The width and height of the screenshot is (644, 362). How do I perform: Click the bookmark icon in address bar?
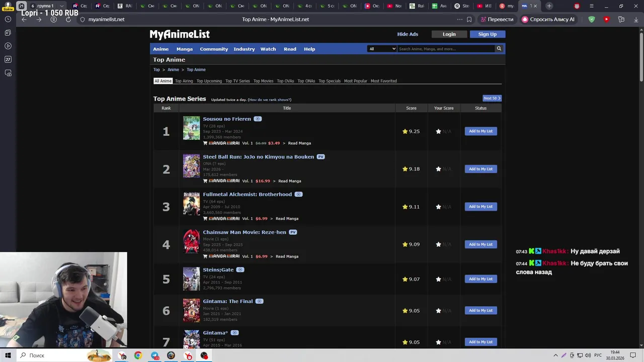pos(469,19)
